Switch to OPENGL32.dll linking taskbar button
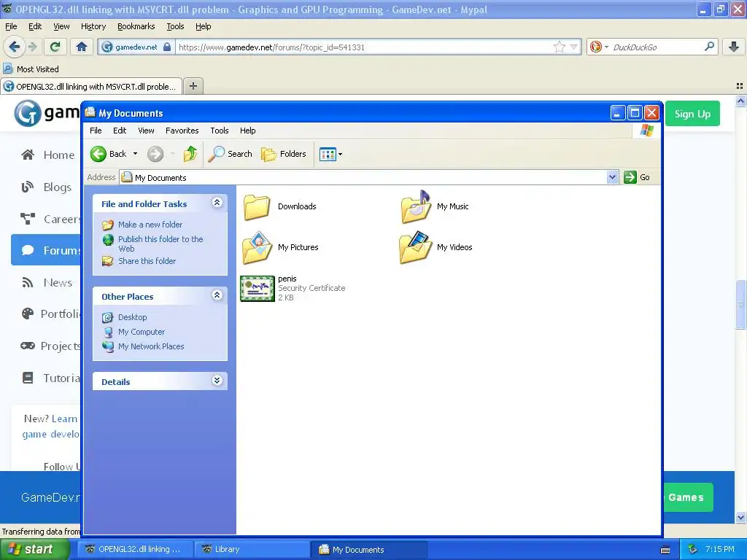The image size is (747, 560). coord(135,549)
